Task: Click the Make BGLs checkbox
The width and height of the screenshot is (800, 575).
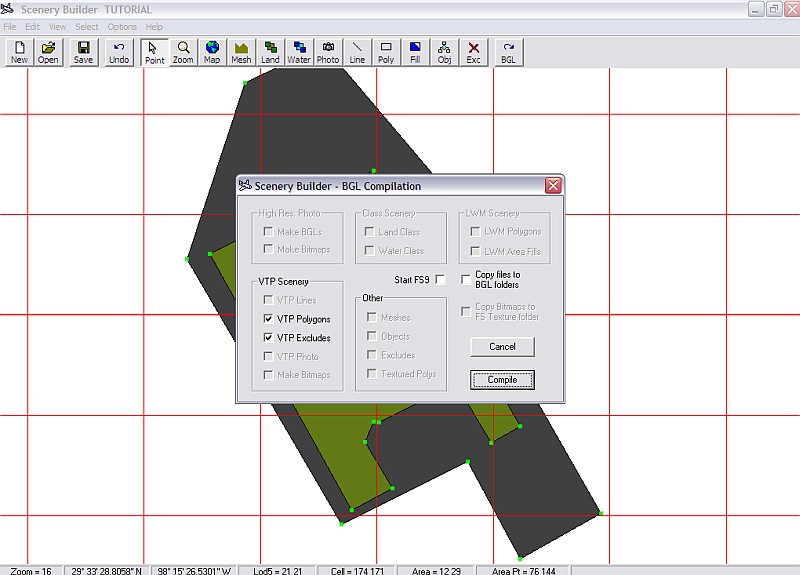Action: [x=268, y=231]
